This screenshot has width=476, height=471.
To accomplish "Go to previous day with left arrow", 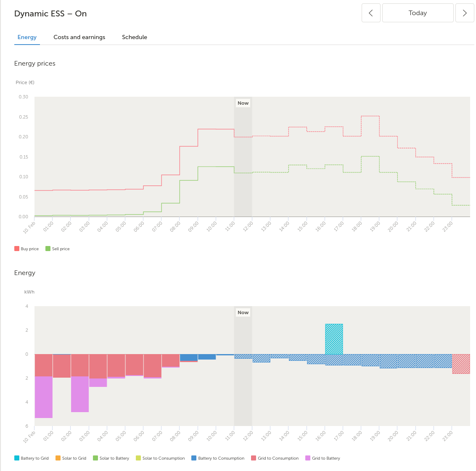I will click(370, 13).
